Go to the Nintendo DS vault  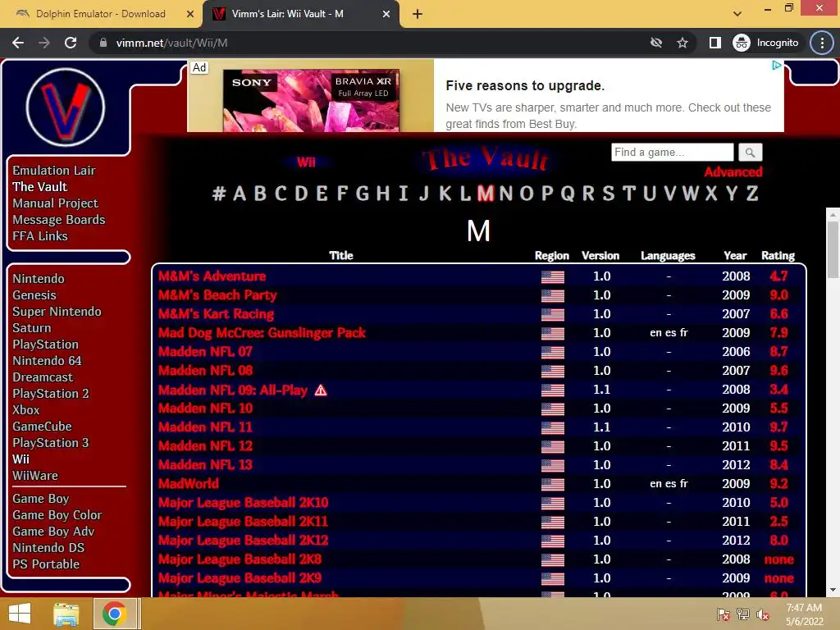[48, 548]
